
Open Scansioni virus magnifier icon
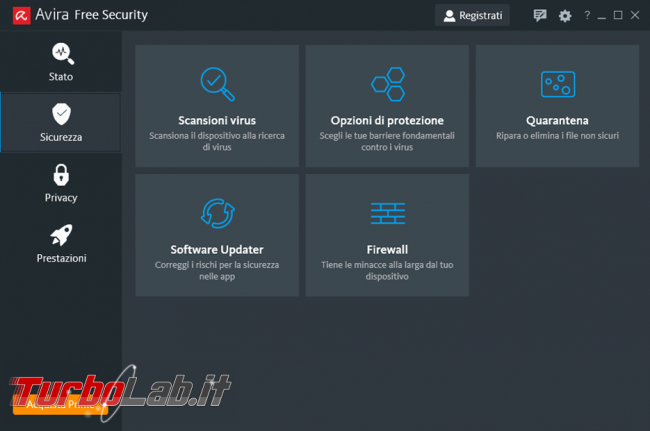(218, 84)
